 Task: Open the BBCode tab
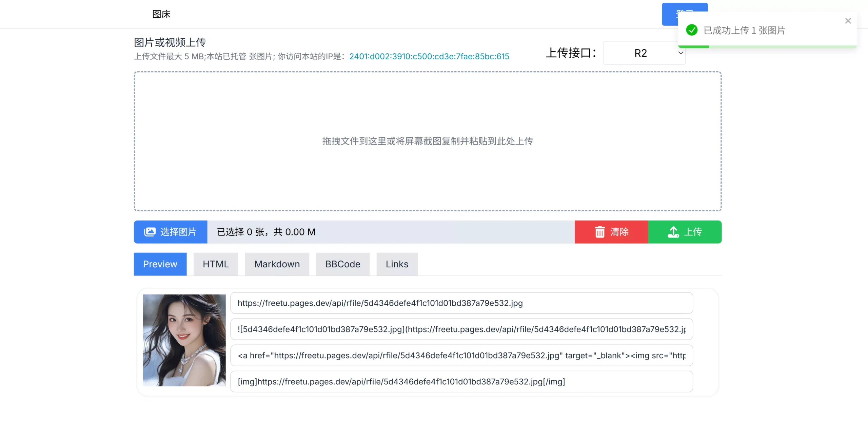tap(342, 264)
